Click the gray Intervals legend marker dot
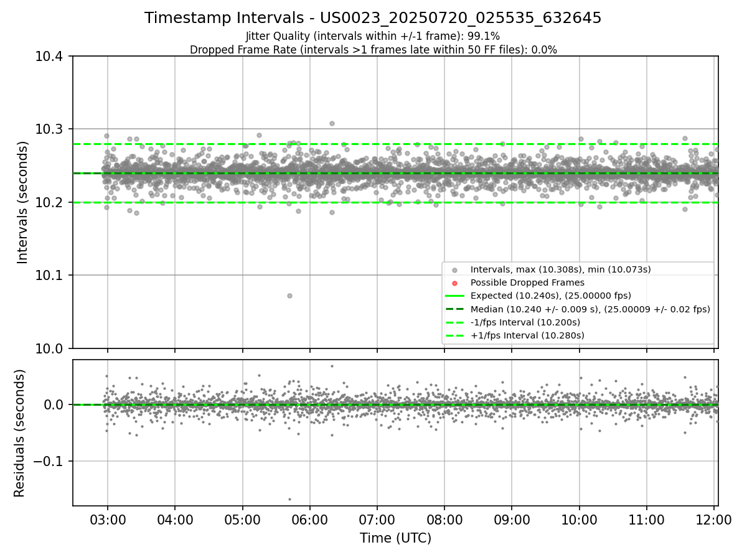Screen dimensions: 747x560 click(454, 270)
